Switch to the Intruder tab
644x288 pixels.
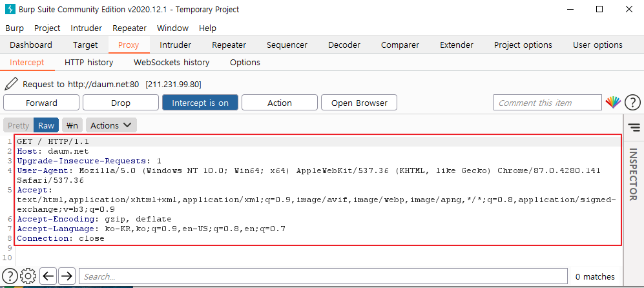[x=176, y=45]
